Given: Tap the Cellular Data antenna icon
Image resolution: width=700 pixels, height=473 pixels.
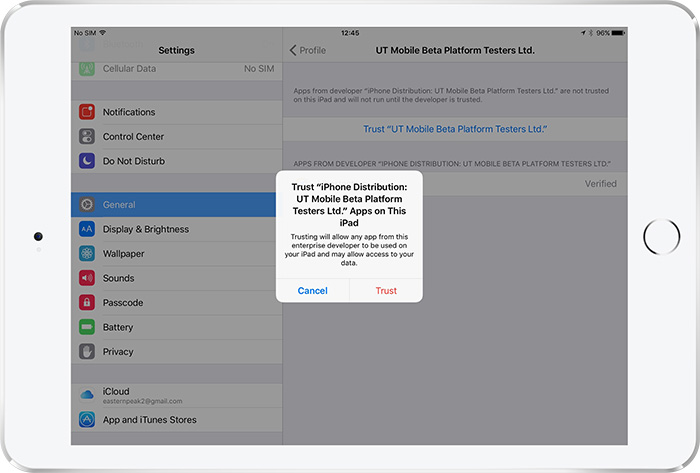Looking at the screenshot, I should tap(87, 69).
